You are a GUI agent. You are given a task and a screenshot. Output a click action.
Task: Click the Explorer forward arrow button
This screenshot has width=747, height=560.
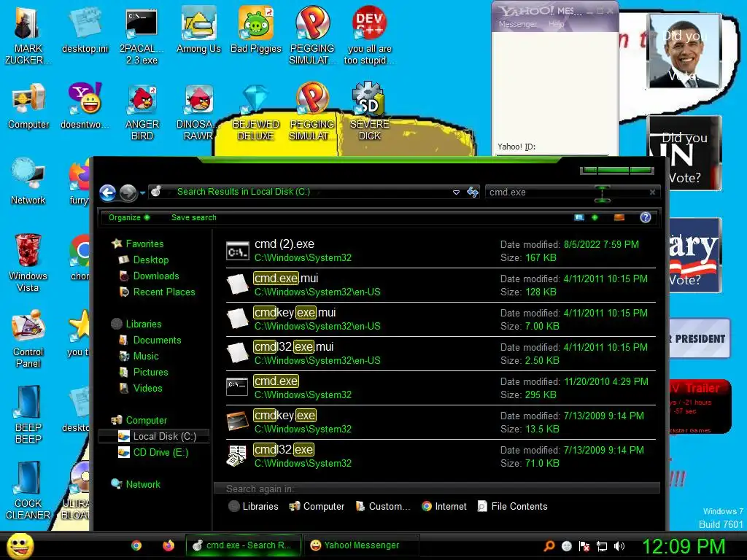(128, 192)
